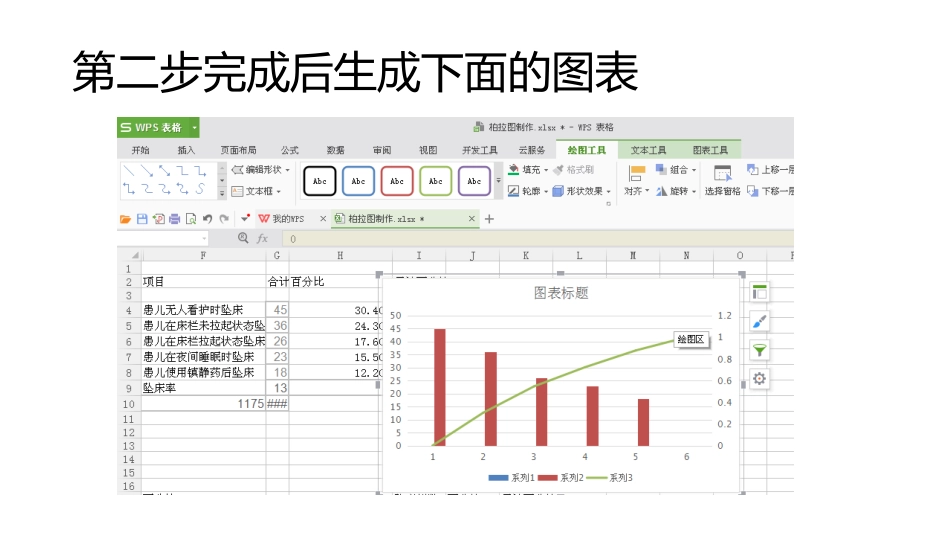
Task: Select cell with value 1175
Action: click(x=204, y=404)
